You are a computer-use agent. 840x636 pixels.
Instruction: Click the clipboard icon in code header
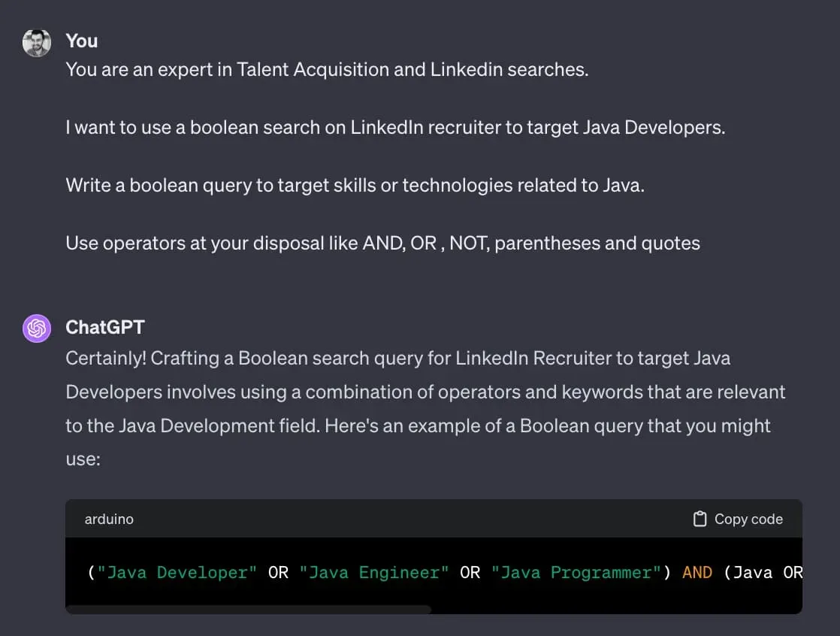pos(699,519)
